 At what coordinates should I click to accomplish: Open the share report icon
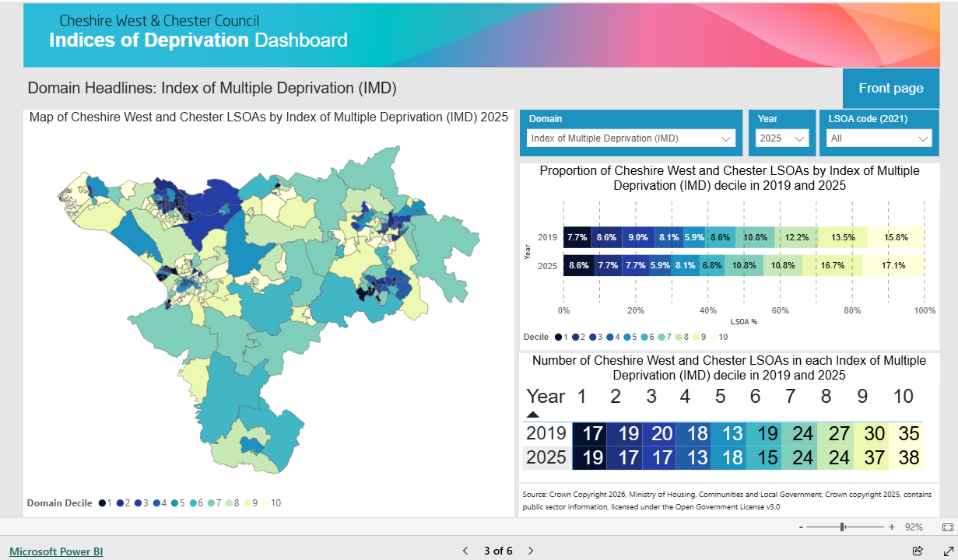[918, 551]
